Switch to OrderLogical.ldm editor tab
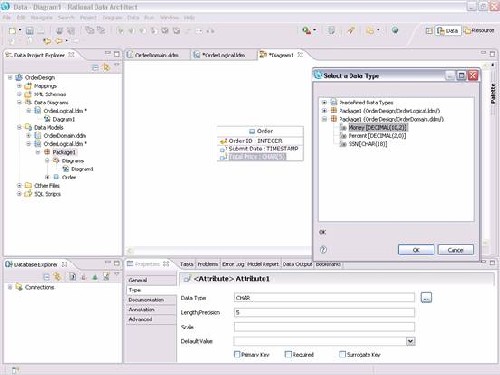 coord(224,55)
